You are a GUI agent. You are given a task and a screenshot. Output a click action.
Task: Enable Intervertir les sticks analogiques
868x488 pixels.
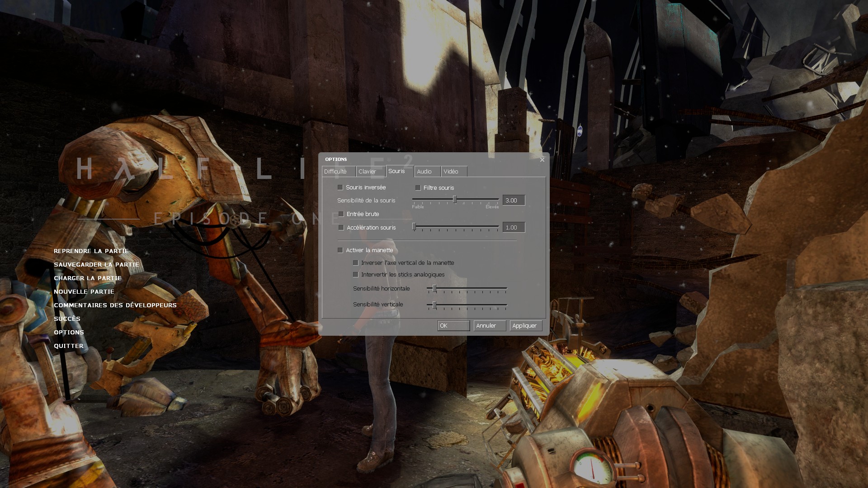pos(356,275)
